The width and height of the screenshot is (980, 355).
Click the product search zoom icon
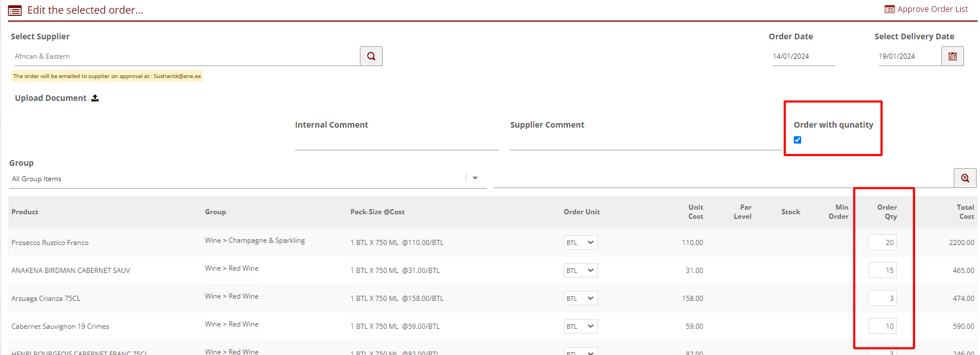pos(965,178)
